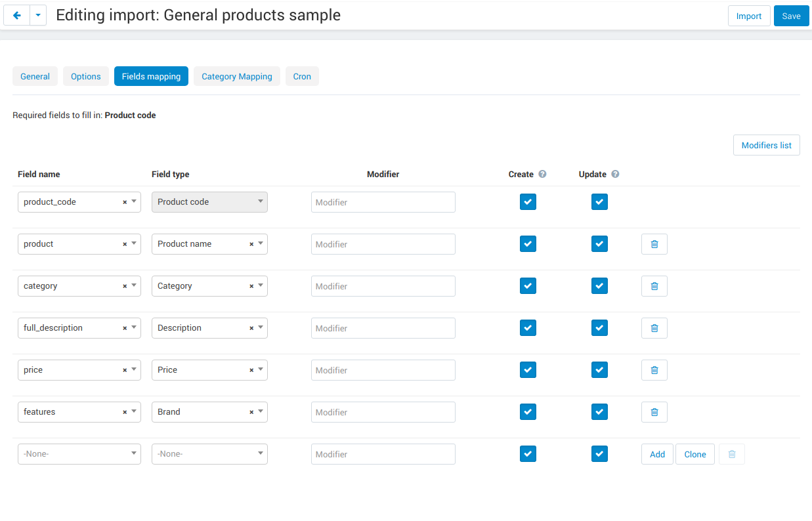This screenshot has height=521, width=812.
Task: Open the Modifiers list
Action: point(766,145)
